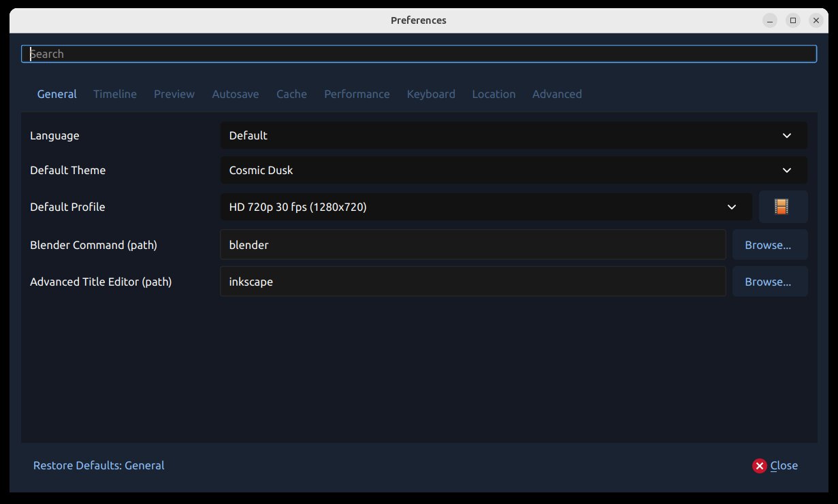Open the Advanced tab
This screenshot has width=838, height=504.
[557, 94]
